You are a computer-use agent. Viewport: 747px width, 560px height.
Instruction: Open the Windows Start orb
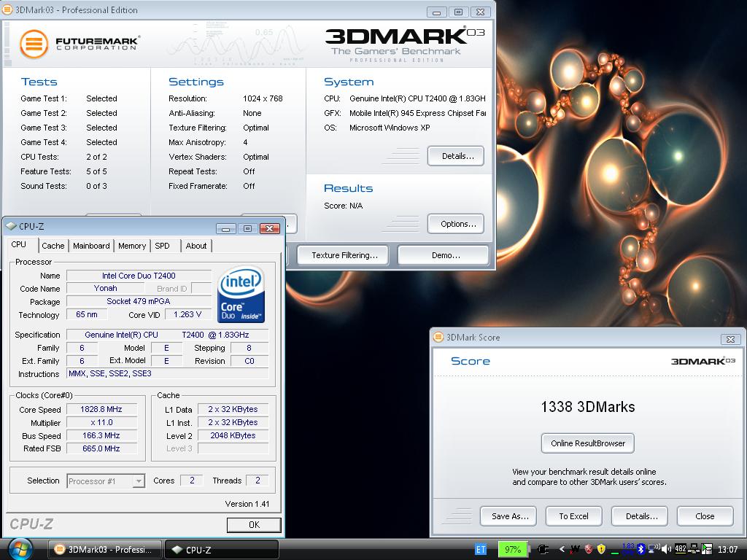pyautogui.click(x=20, y=549)
